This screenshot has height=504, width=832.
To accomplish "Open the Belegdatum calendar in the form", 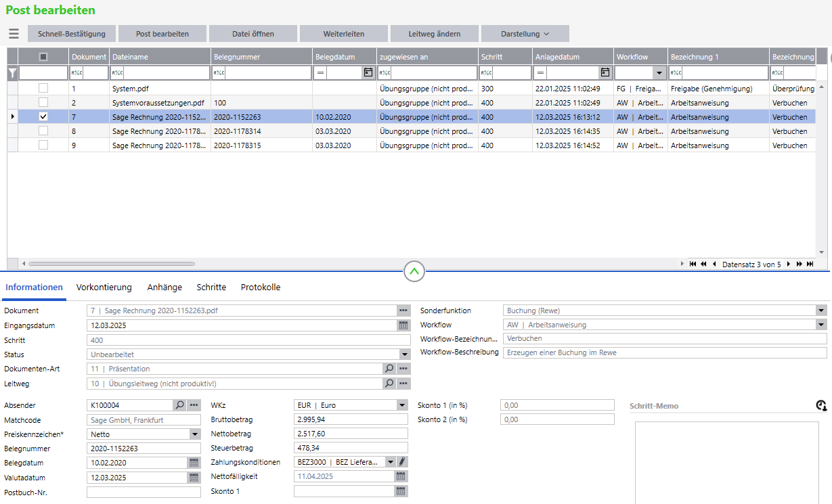I will pyautogui.click(x=194, y=463).
